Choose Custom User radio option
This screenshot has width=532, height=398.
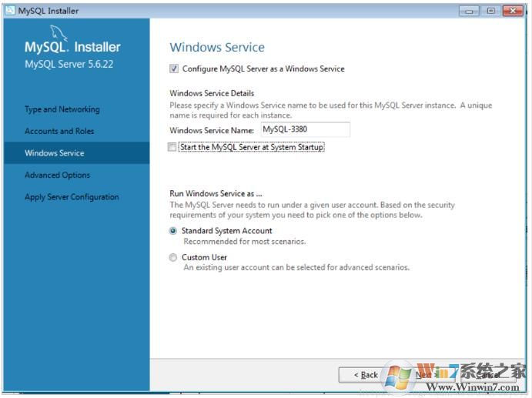[173, 258]
